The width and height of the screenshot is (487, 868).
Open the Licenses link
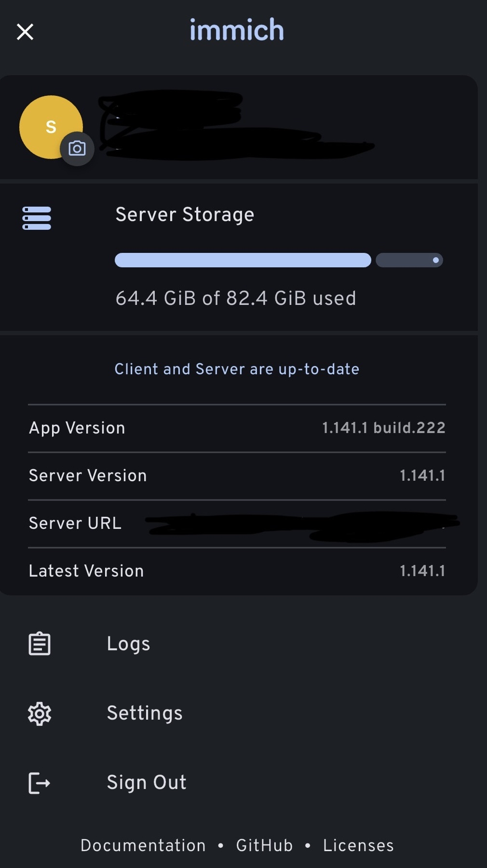pos(358,846)
